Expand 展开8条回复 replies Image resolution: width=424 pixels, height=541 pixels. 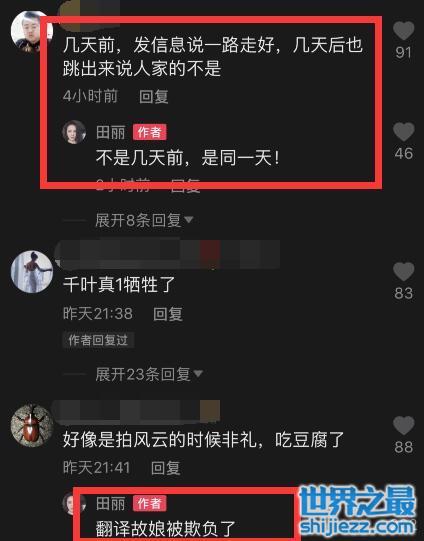144,220
